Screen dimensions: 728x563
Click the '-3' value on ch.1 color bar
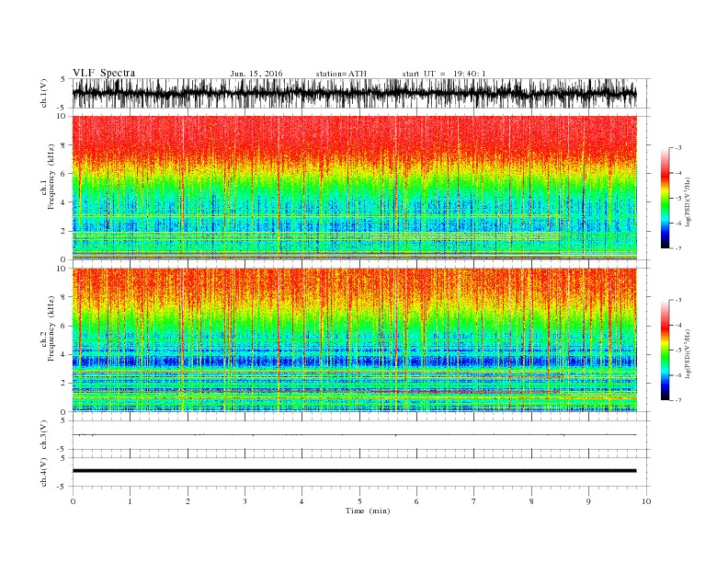(x=677, y=148)
